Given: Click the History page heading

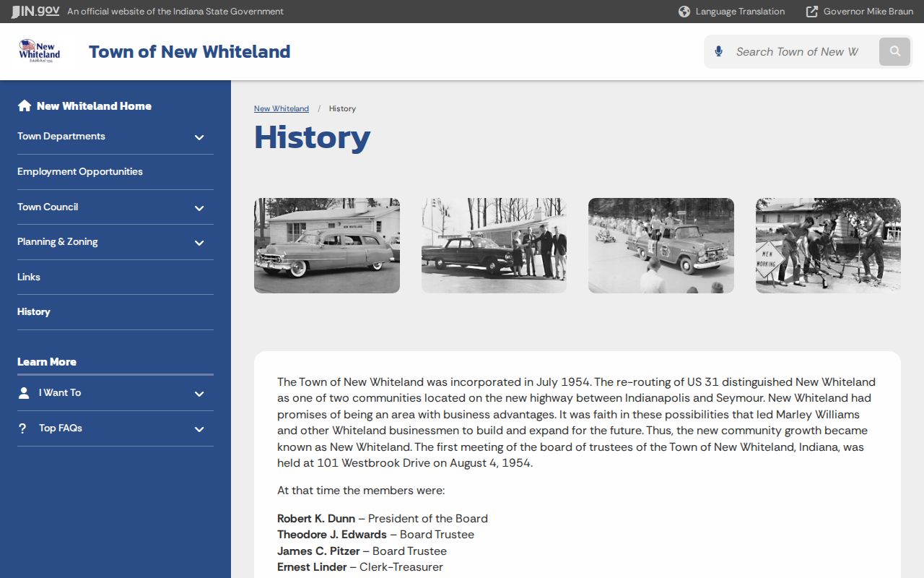Looking at the screenshot, I should [x=313, y=137].
